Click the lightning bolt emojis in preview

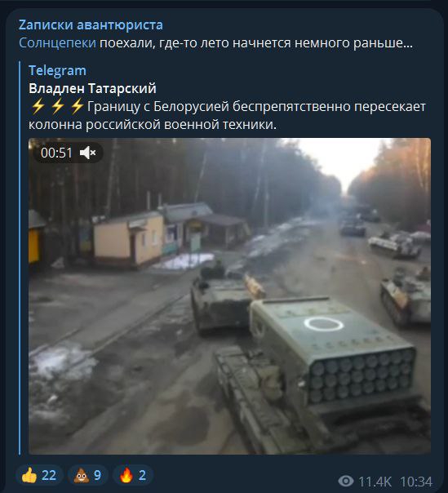tap(57, 106)
